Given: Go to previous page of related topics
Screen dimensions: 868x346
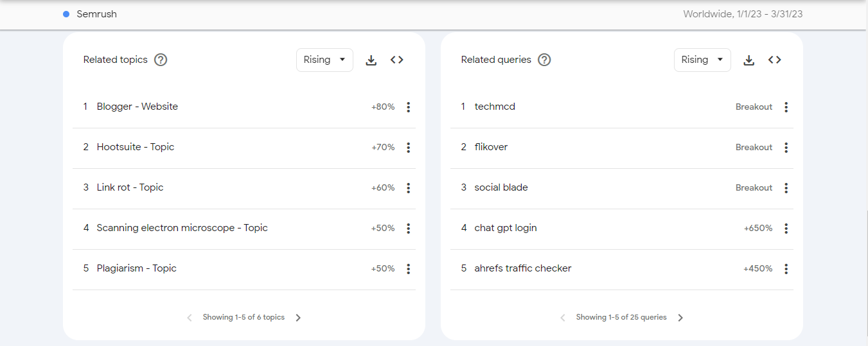Looking at the screenshot, I should [x=190, y=318].
